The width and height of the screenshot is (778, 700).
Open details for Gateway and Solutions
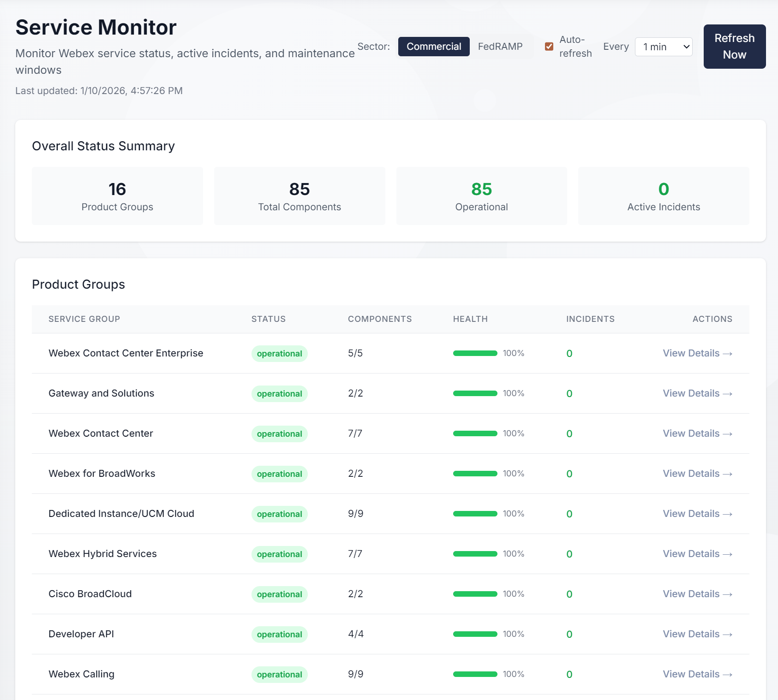[697, 393]
